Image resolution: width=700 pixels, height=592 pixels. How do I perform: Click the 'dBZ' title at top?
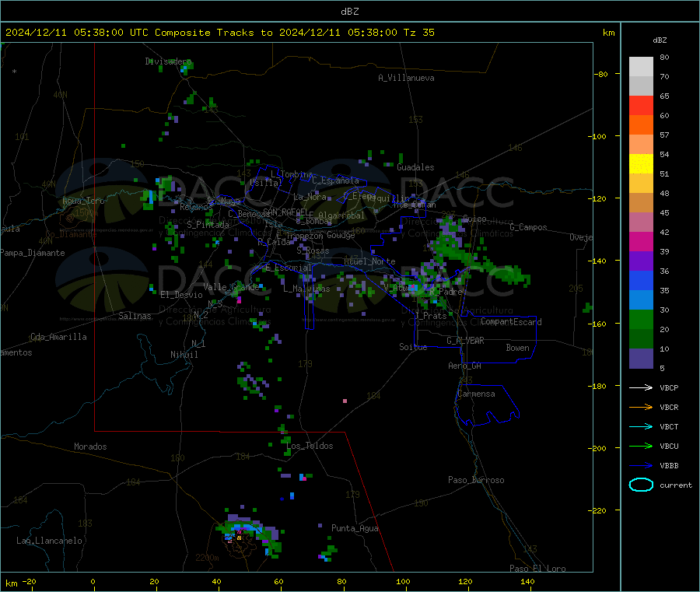pyautogui.click(x=349, y=12)
